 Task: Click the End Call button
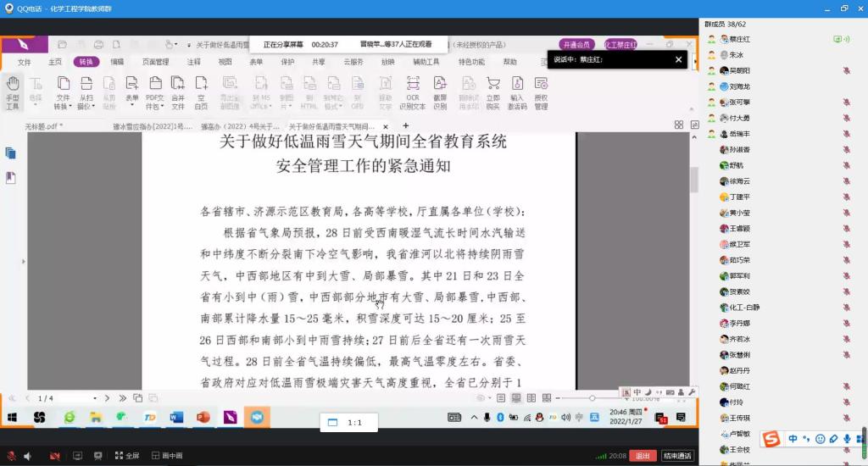[x=677, y=456]
